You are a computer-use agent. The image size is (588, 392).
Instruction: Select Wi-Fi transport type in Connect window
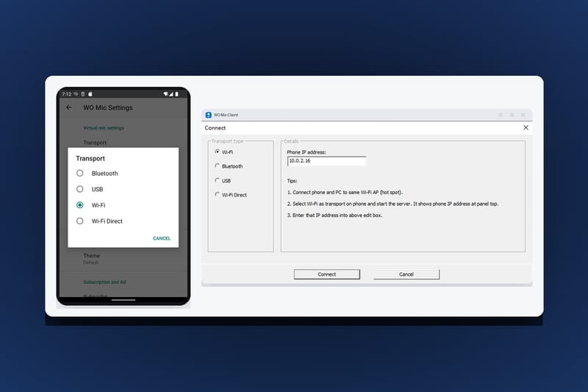point(217,152)
